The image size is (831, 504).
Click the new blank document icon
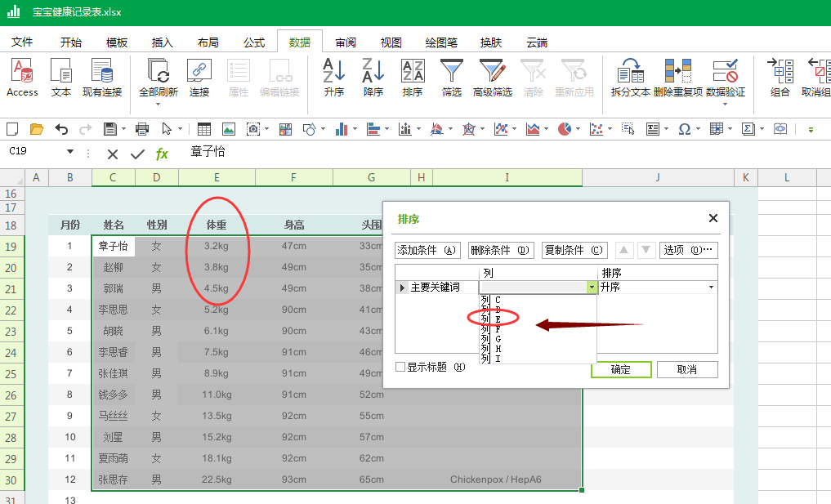click(12, 129)
